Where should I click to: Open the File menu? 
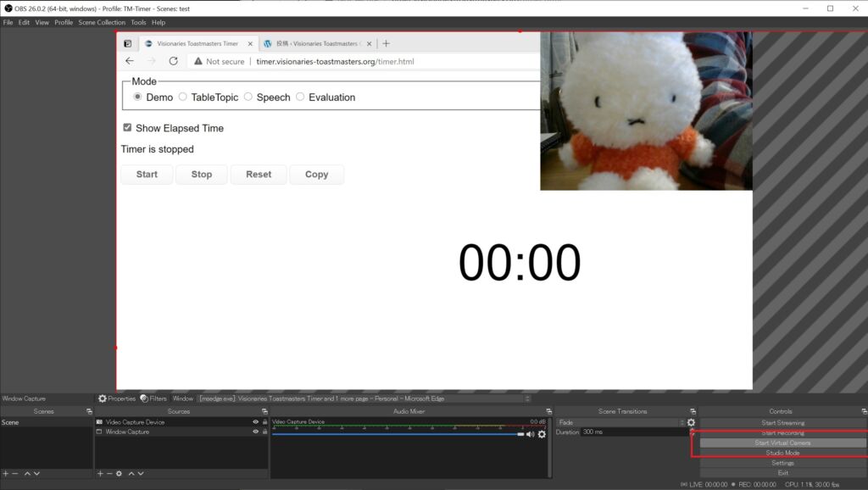(x=8, y=23)
